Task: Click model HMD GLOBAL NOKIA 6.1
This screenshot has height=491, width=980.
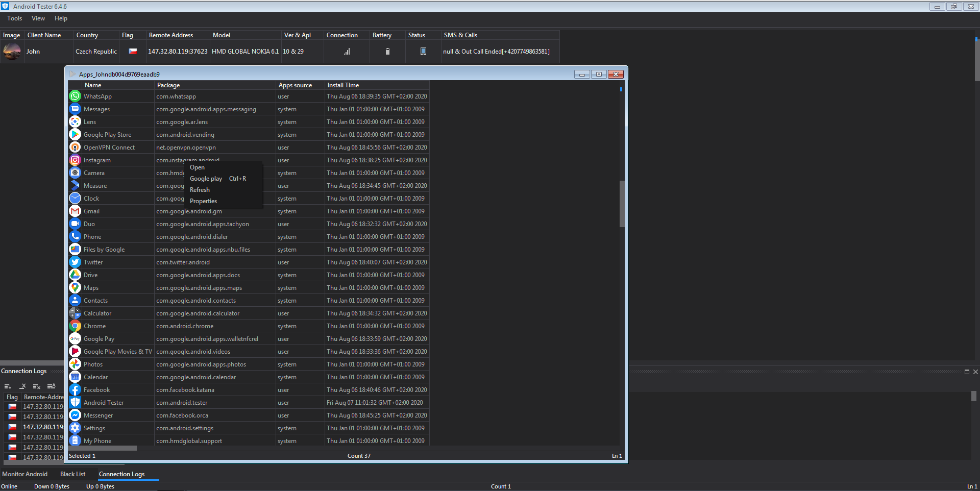Action: 246,52
